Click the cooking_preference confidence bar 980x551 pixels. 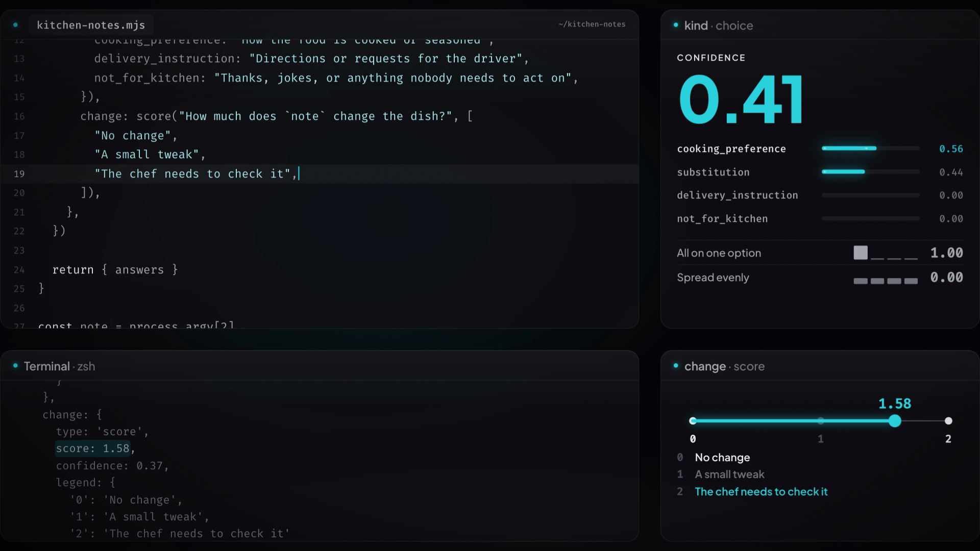[x=870, y=148]
